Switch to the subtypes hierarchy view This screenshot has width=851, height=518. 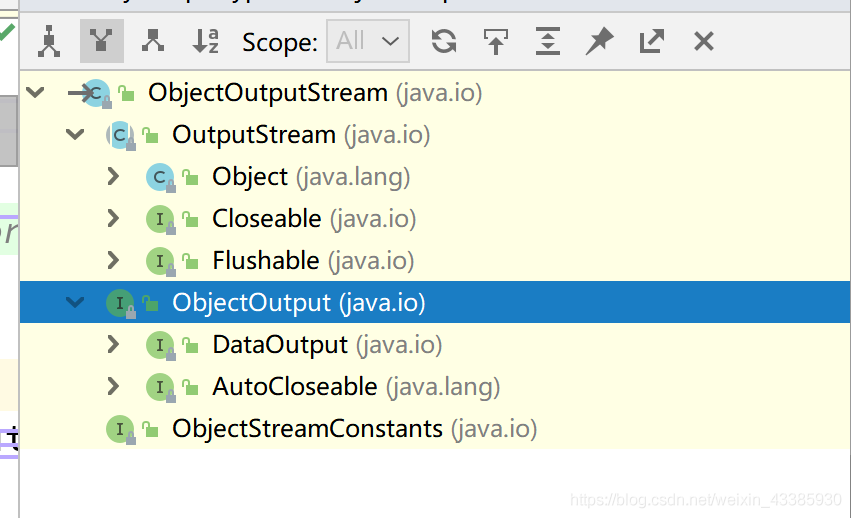coord(153,41)
